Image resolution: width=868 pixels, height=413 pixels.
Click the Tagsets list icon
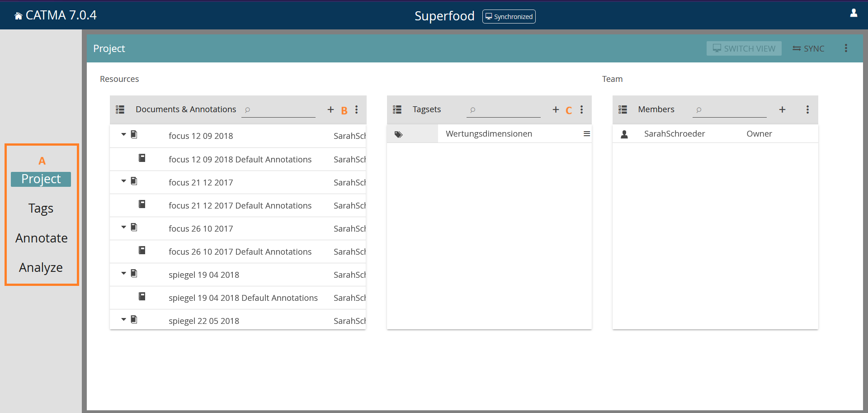pos(397,109)
